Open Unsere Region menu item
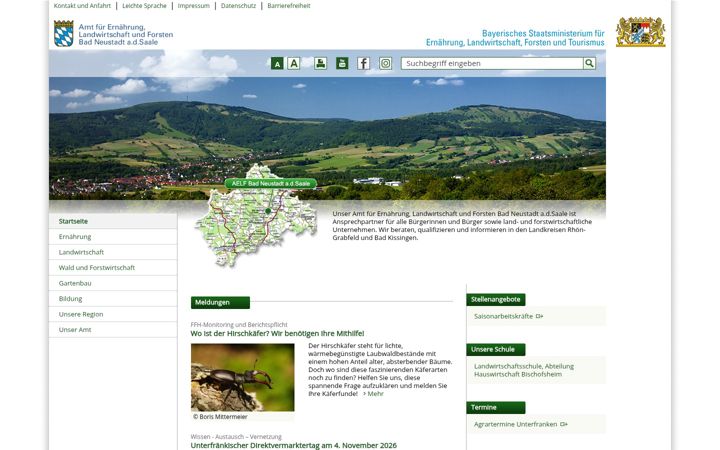 click(113, 315)
